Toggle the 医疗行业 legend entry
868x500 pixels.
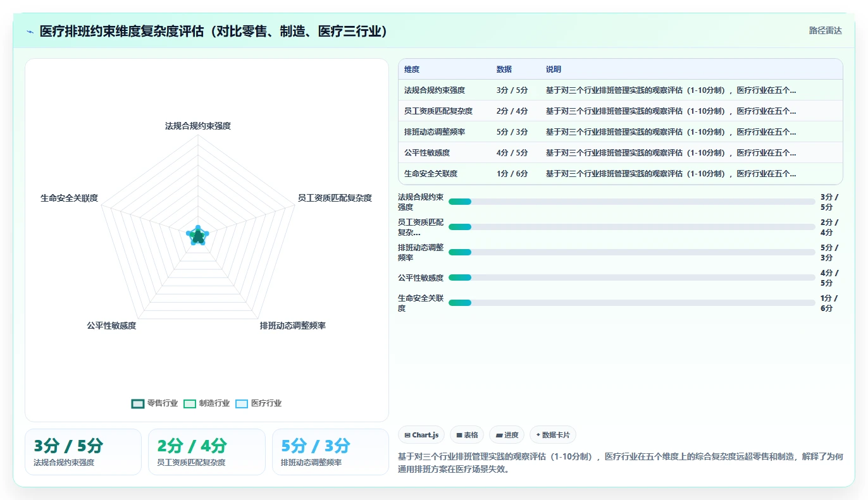tap(258, 403)
